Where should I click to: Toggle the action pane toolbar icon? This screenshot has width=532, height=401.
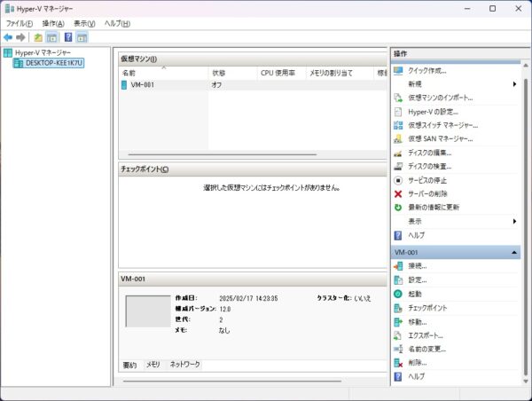[82, 37]
